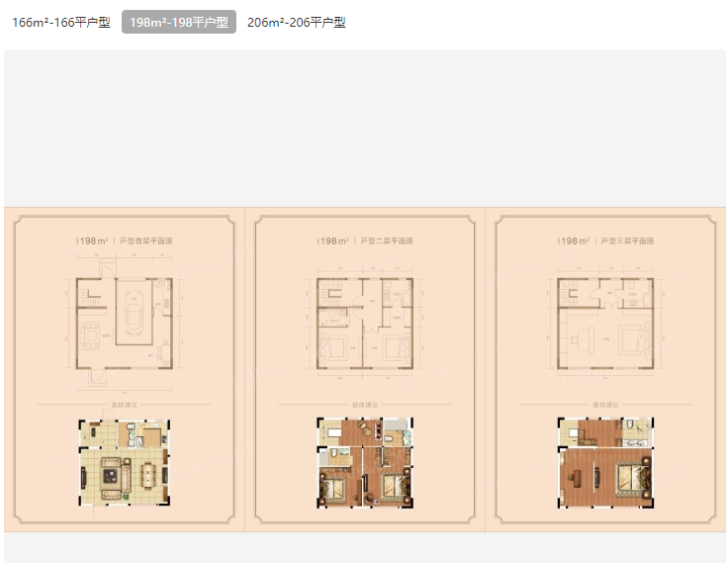This screenshot has height=563, width=728.
Task: Click the third floor line-drawing floor plan
Action: [605, 323]
